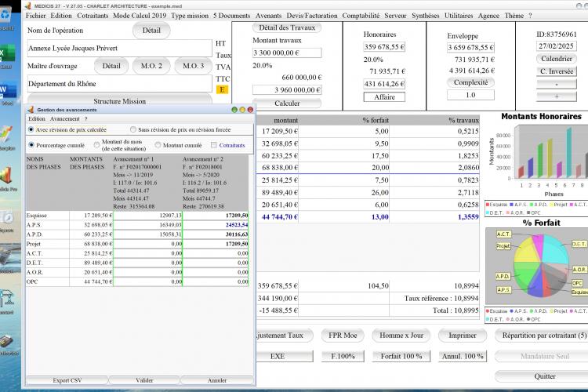
Task: Open the Synthèses menu
Action: click(x=425, y=16)
